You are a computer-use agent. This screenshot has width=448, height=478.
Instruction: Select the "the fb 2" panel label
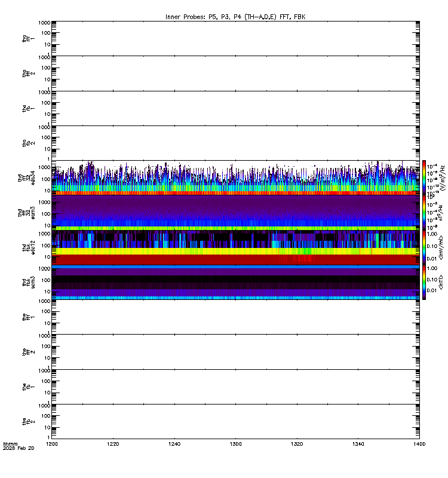point(28,422)
